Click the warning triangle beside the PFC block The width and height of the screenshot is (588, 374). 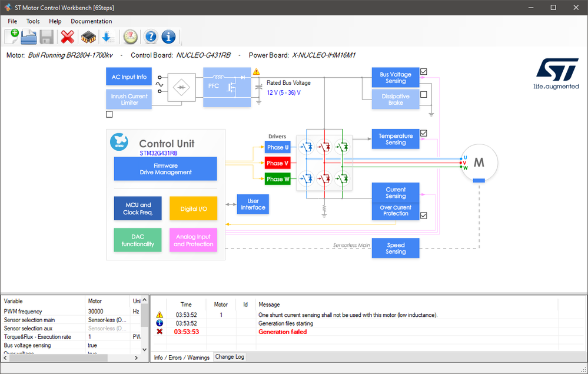257,72
